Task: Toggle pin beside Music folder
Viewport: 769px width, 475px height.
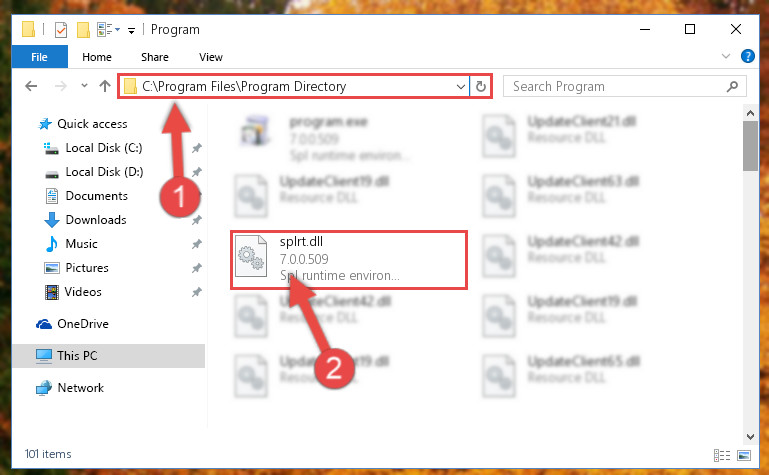Action: (x=196, y=244)
